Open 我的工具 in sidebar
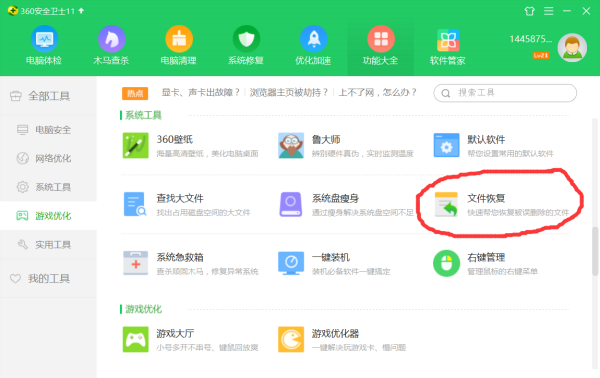600x378 pixels. [48, 278]
